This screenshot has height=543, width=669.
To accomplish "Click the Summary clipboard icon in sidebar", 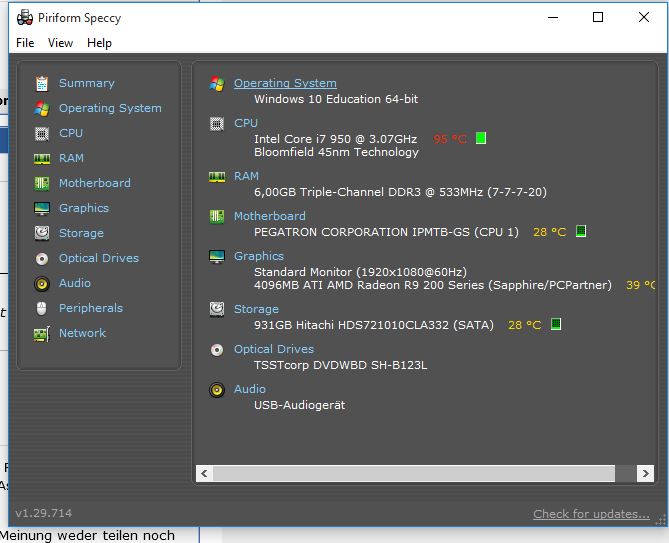I will (42, 84).
